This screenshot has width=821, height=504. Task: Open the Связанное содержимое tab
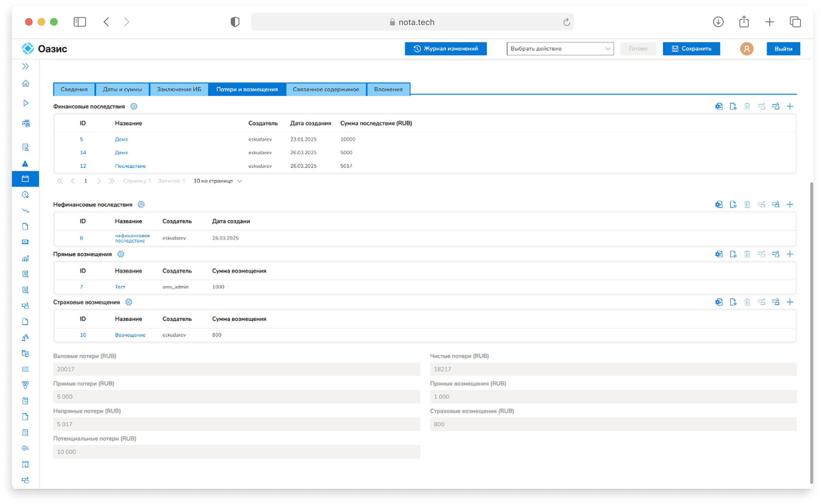(326, 89)
